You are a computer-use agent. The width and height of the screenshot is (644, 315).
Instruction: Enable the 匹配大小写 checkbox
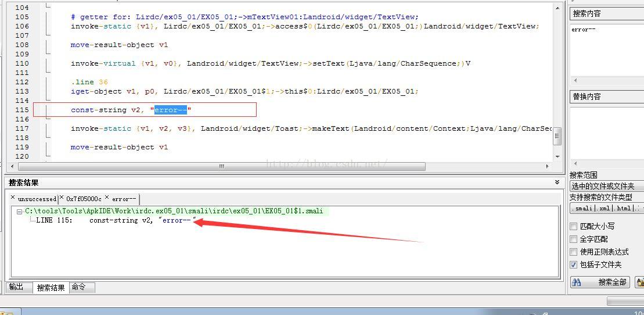[574, 226]
